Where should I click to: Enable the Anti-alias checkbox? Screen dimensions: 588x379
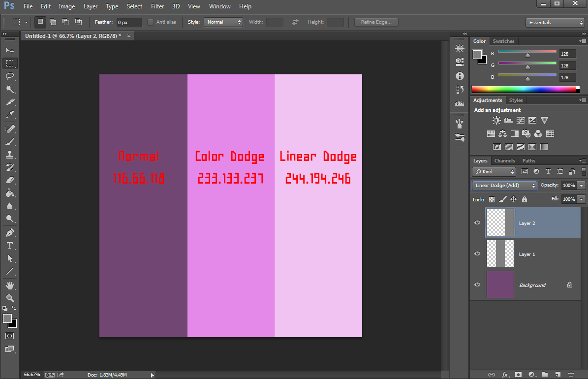(x=151, y=22)
